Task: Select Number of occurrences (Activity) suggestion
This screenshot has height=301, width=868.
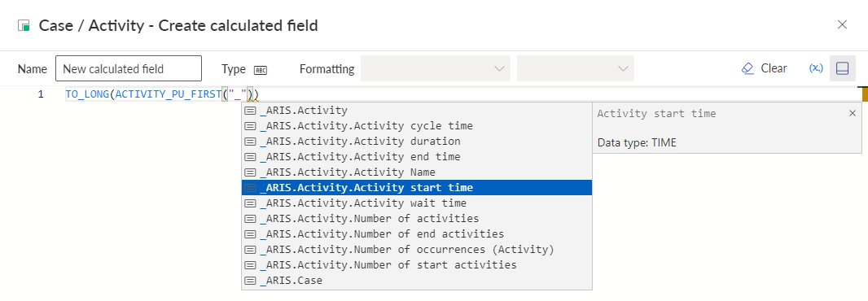Action: click(417, 250)
